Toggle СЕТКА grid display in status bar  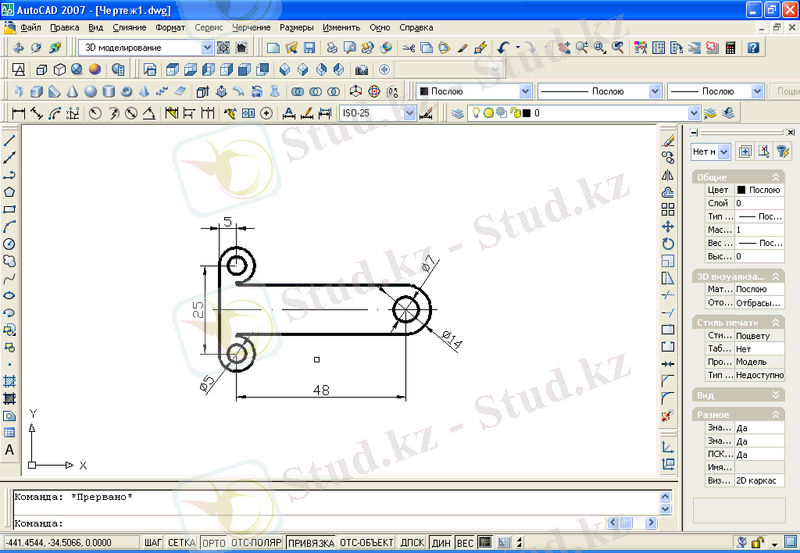[181, 543]
